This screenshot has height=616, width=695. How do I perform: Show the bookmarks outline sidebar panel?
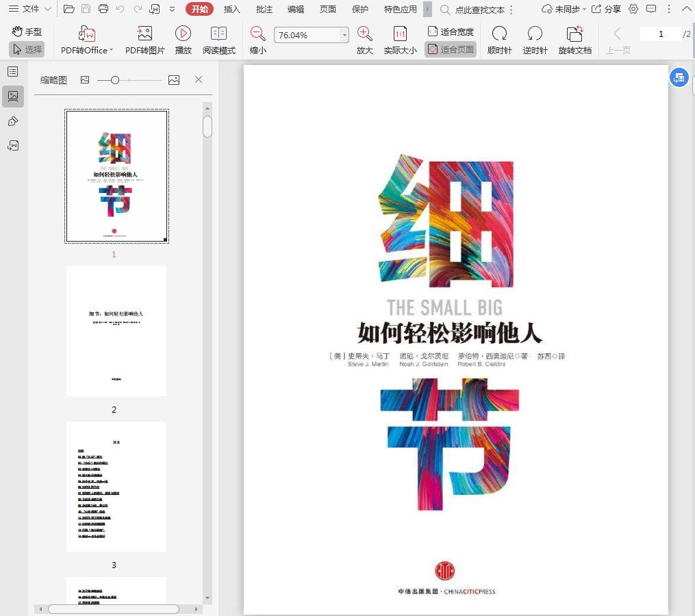point(13,72)
